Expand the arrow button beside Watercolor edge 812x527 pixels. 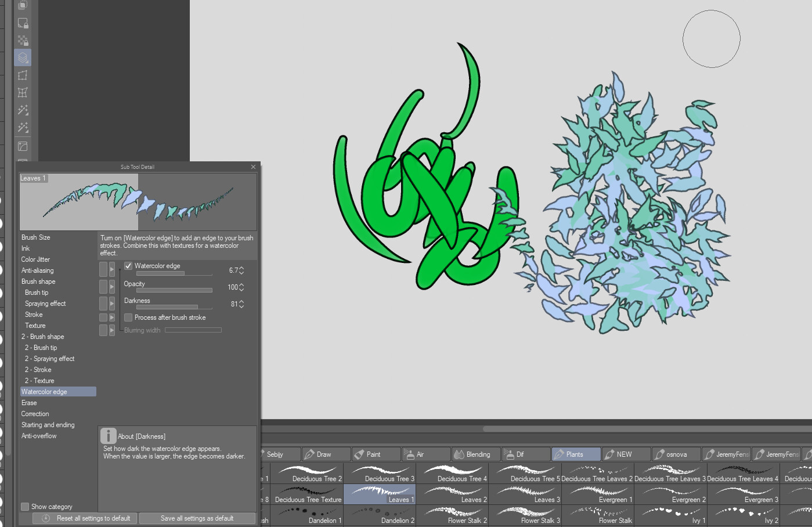(112, 269)
